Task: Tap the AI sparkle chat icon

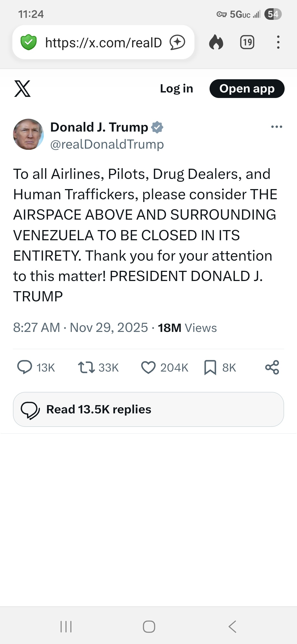Action: [x=177, y=42]
